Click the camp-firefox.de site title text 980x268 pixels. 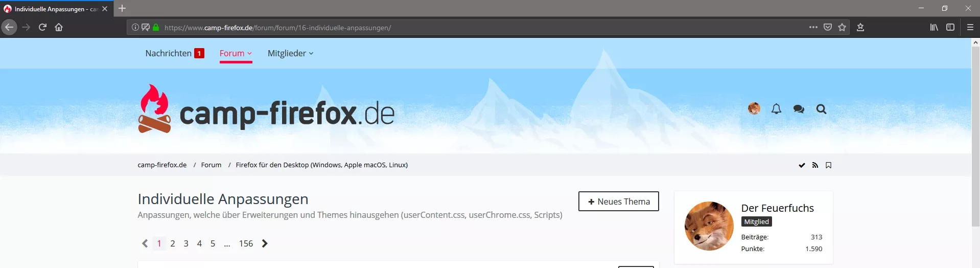click(x=287, y=114)
